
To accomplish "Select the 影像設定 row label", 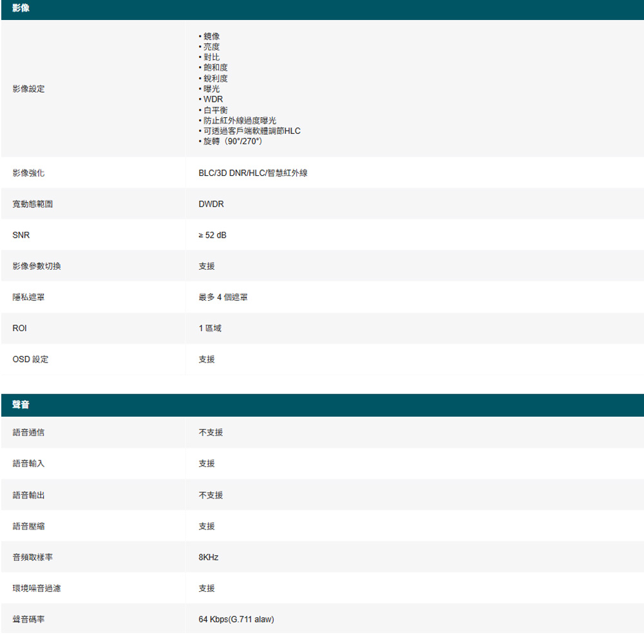I will tap(28, 88).
